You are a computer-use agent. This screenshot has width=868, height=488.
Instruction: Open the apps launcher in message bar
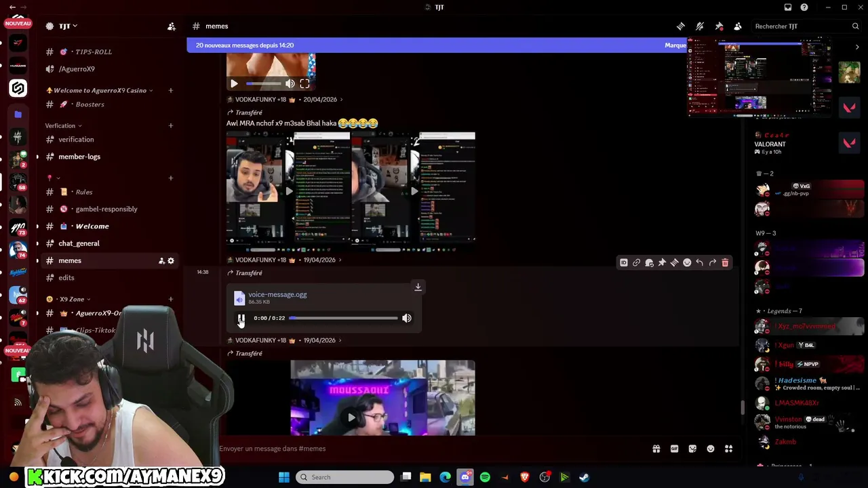click(x=729, y=449)
